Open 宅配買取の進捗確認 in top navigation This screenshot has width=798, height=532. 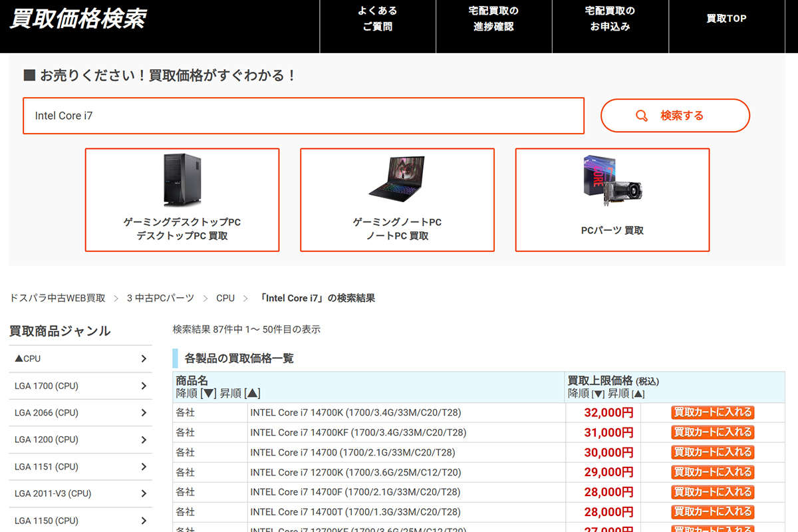point(493,19)
